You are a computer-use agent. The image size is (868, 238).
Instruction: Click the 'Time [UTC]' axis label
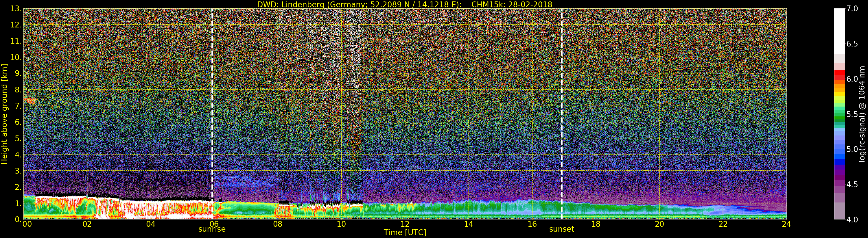(x=405, y=233)
